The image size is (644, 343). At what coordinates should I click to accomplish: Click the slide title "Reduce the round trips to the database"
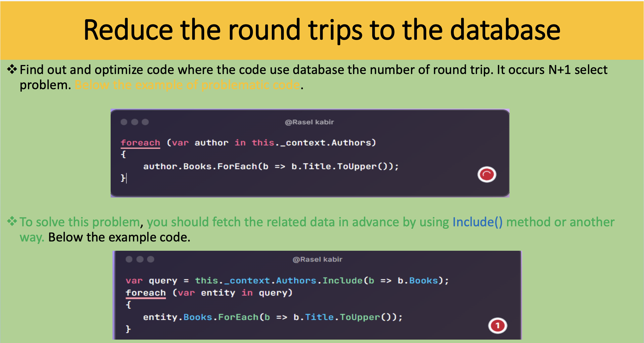tap(322, 30)
